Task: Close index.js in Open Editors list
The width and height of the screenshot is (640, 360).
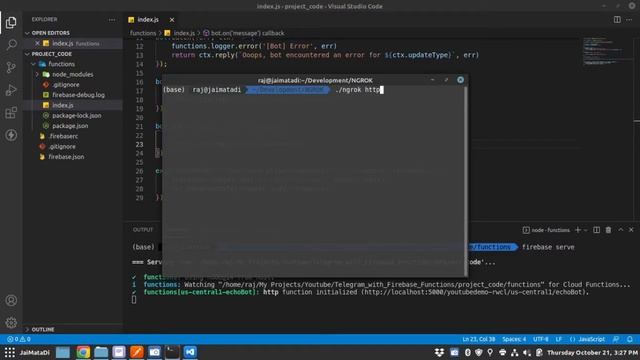Action: click(x=38, y=43)
